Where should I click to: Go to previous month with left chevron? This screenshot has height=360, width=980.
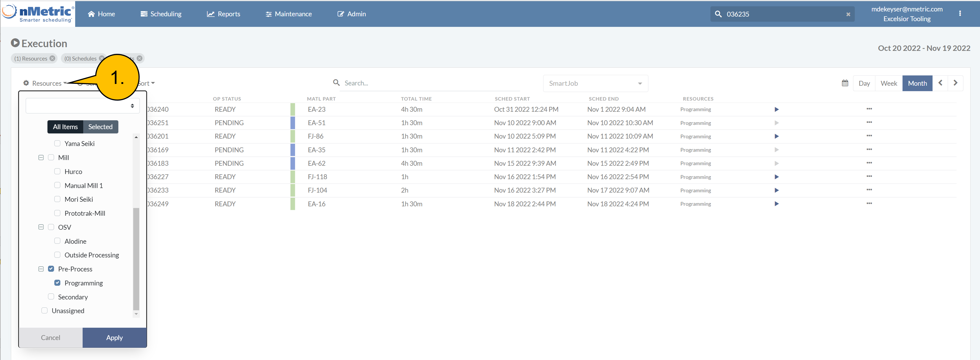coord(940,83)
